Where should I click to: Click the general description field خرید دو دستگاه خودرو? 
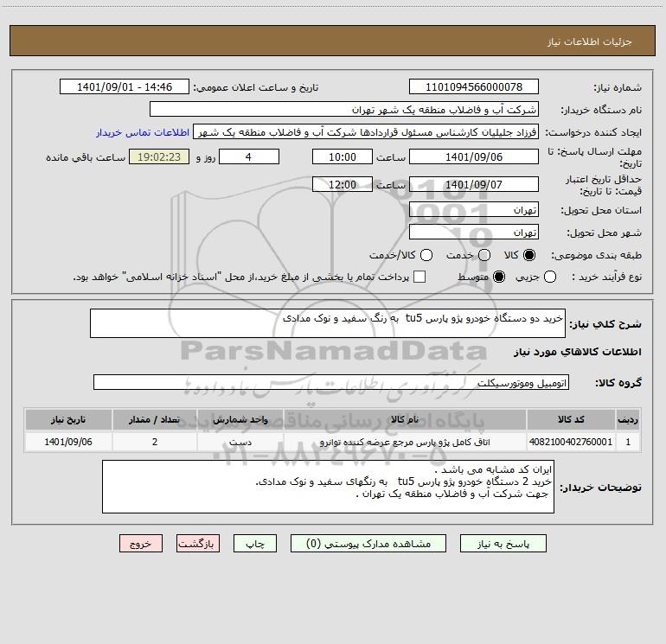coord(328,323)
